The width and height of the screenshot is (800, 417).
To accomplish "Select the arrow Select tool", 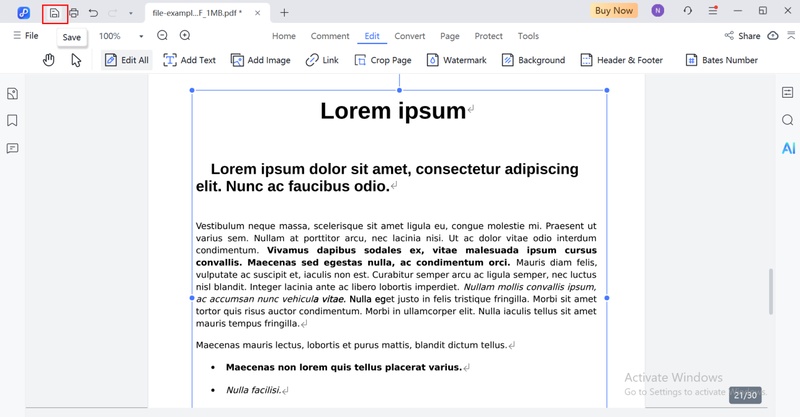I will click(76, 60).
